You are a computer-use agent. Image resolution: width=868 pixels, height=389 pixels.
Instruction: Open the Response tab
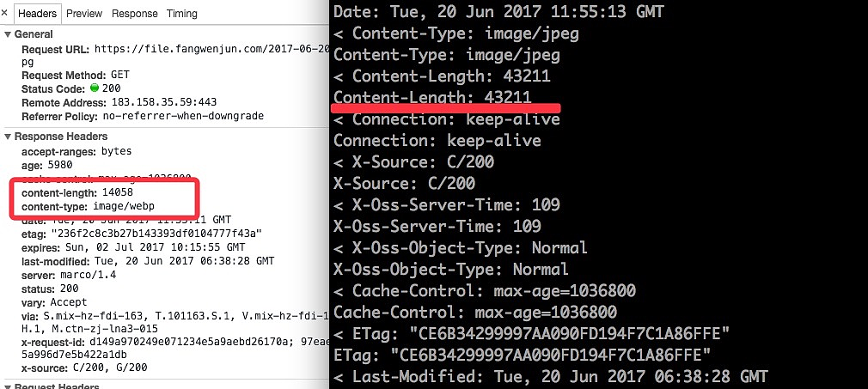tap(134, 14)
